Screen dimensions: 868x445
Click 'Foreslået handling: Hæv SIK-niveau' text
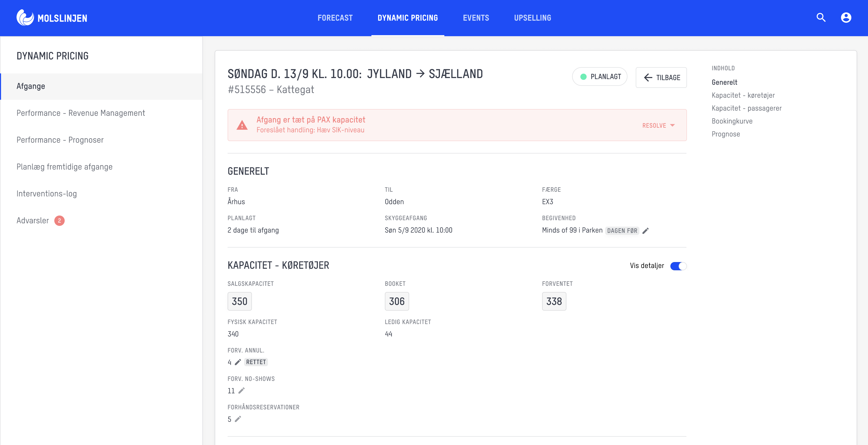(310, 130)
